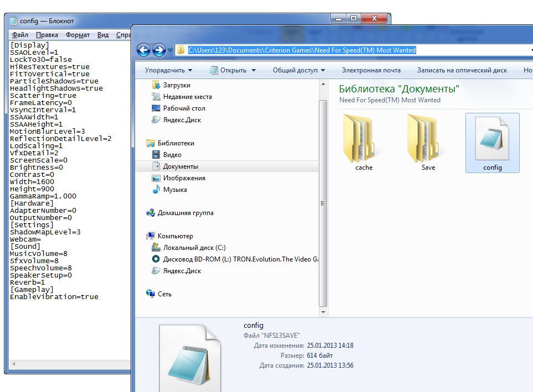Open Локальный диск (C:) in sidebar
The image size is (533, 392).
194,248
